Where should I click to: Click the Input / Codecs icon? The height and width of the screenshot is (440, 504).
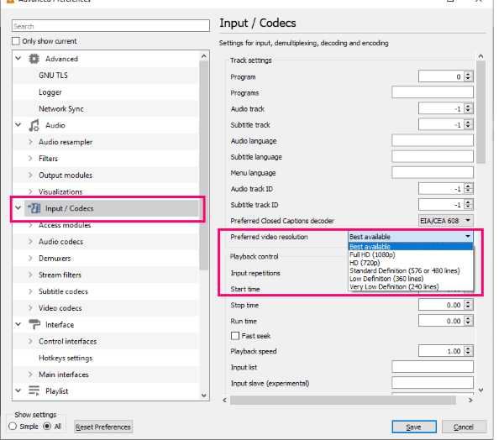coord(34,208)
